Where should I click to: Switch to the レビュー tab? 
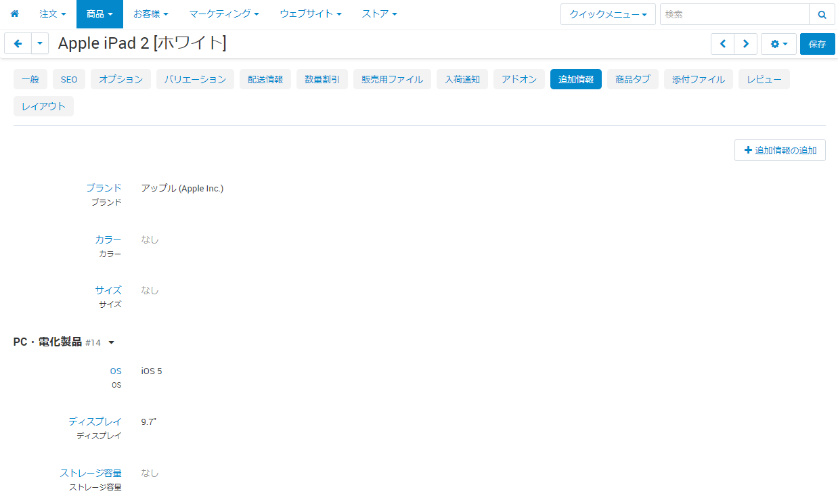pyautogui.click(x=764, y=79)
